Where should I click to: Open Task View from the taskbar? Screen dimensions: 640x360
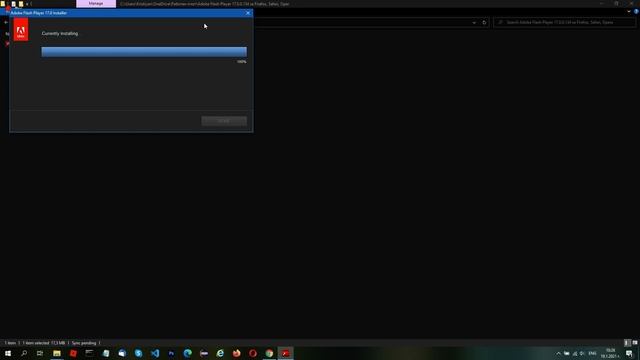pyautogui.click(x=40, y=353)
